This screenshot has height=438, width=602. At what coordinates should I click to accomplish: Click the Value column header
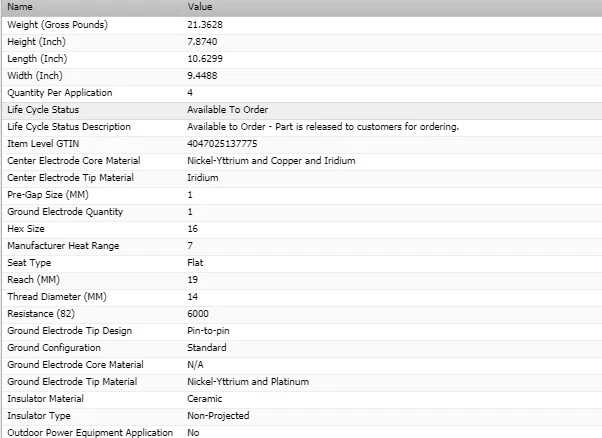coord(199,7)
